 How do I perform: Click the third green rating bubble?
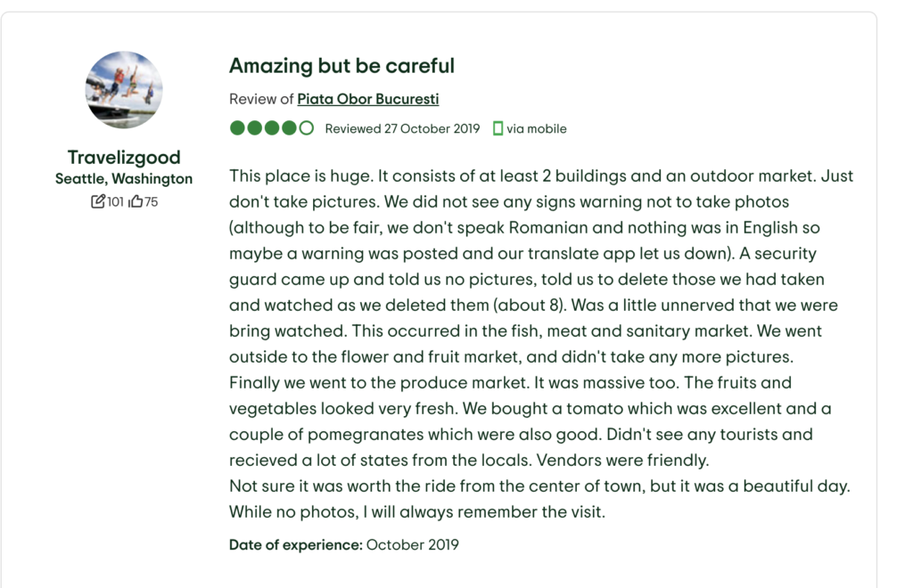pos(272,128)
